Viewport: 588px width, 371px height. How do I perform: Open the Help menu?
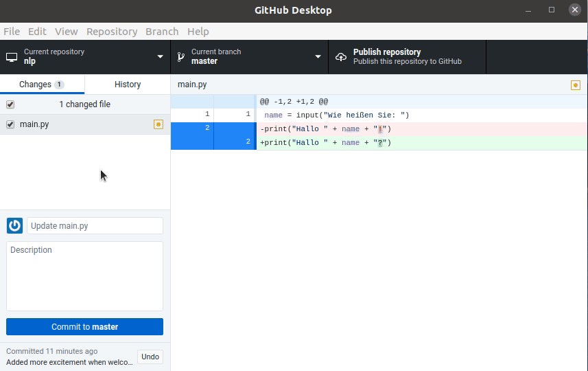pyautogui.click(x=198, y=32)
